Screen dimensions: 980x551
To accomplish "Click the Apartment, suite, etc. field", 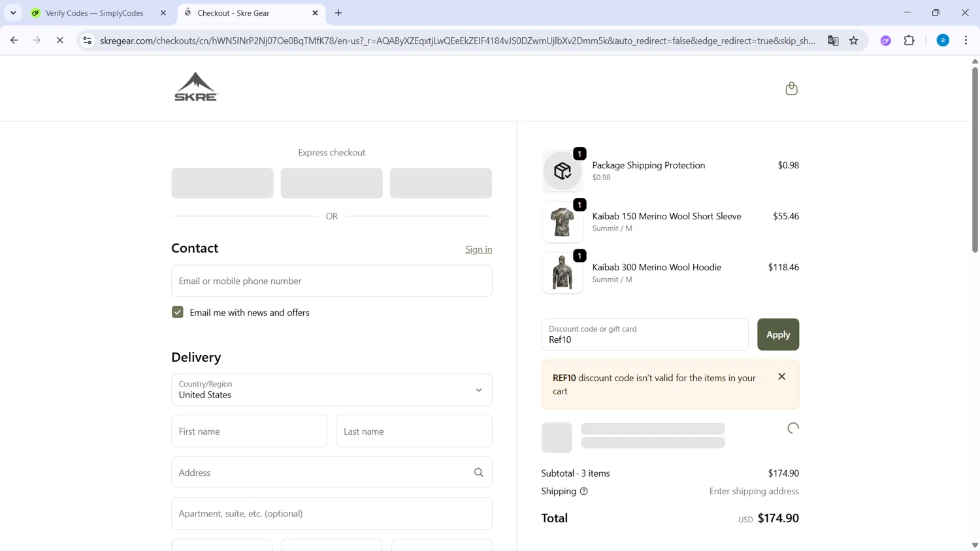I will tap(332, 514).
